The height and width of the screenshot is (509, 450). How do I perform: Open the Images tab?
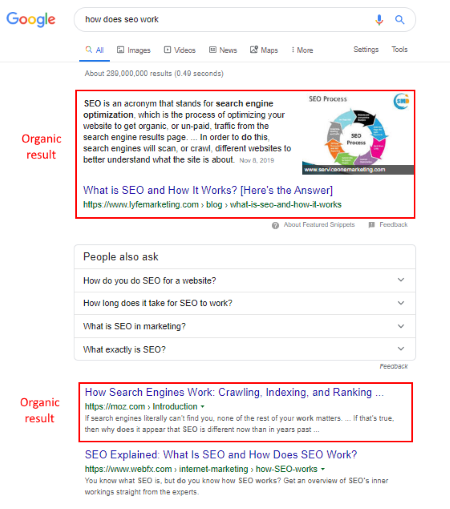pos(134,50)
